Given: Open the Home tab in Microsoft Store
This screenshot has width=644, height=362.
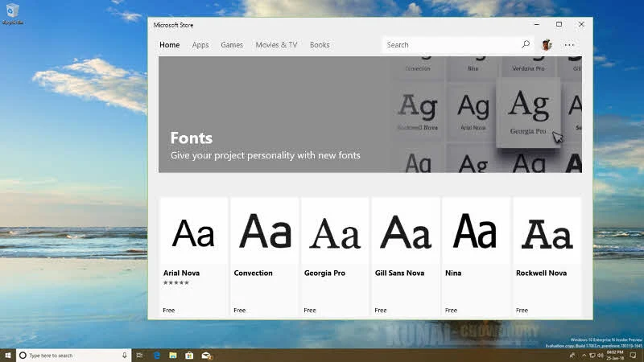Looking at the screenshot, I should 169,45.
